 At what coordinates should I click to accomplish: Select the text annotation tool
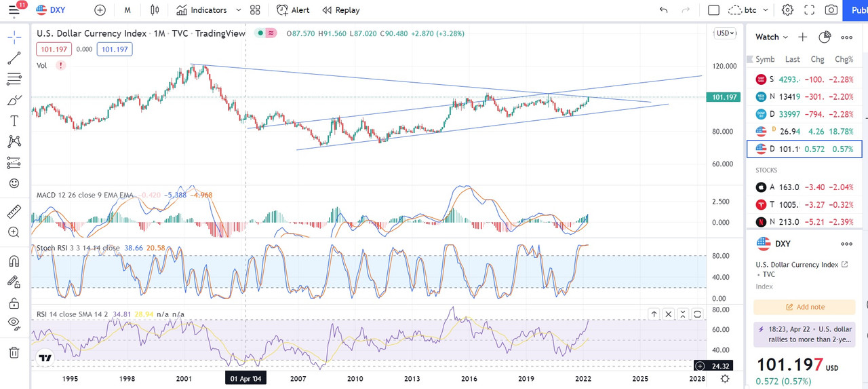(x=14, y=121)
